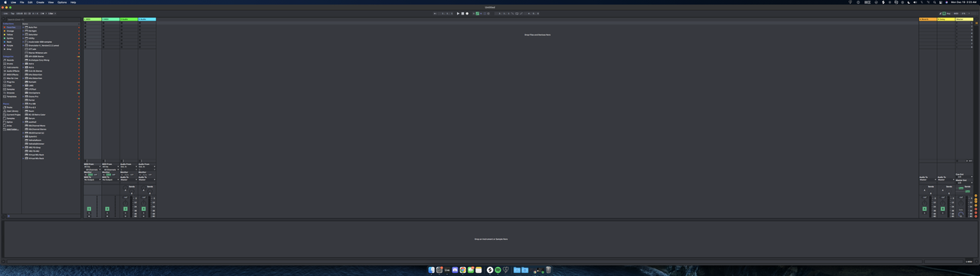980x276 pixels.
Task: Open the Create menu
Action: point(40,2)
